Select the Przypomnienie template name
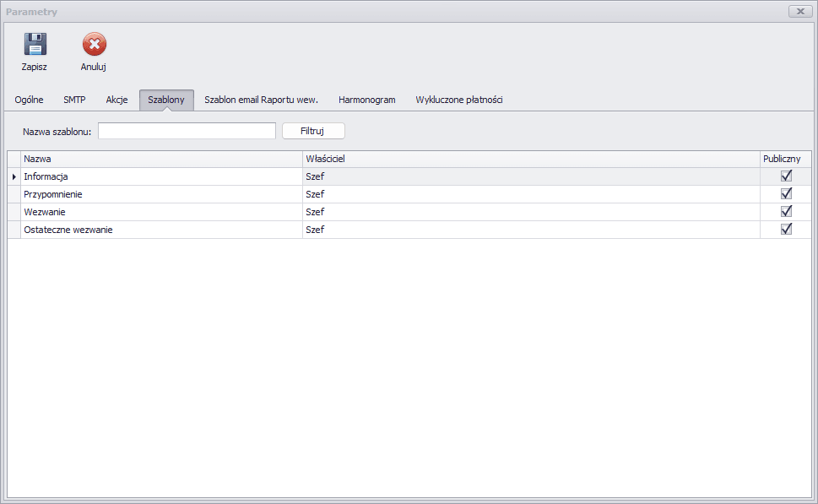The height and width of the screenshot is (504, 818). click(x=52, y=194)
